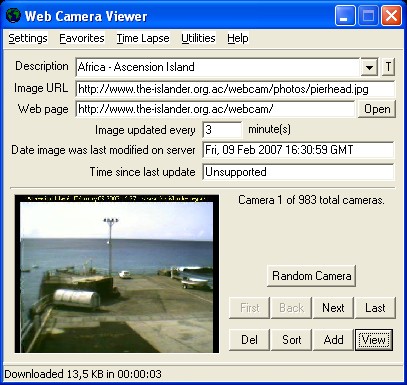Open the Help menu
This screenshot has height=385, width=407.
pos(238,38)
